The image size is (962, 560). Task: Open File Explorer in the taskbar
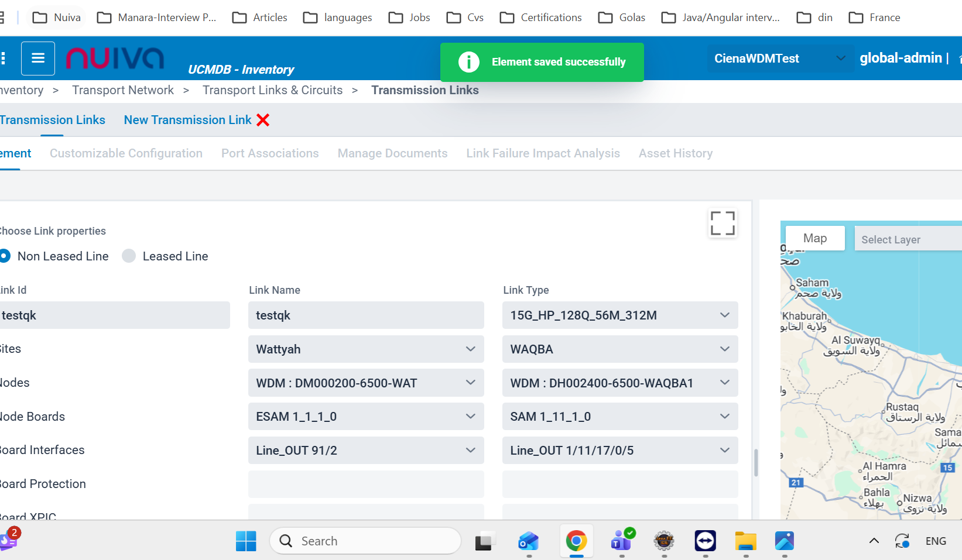tap(745, 541)
